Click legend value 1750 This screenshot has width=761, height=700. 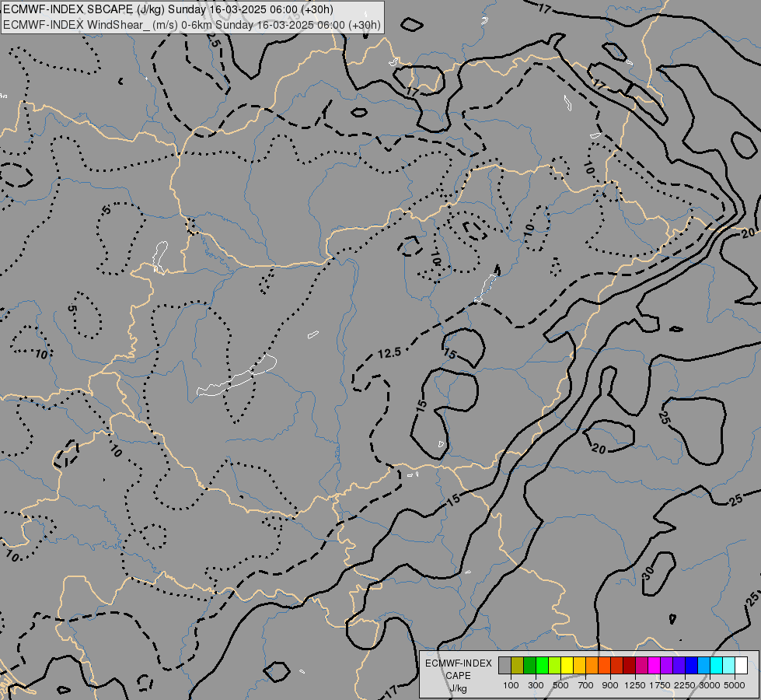660,685
